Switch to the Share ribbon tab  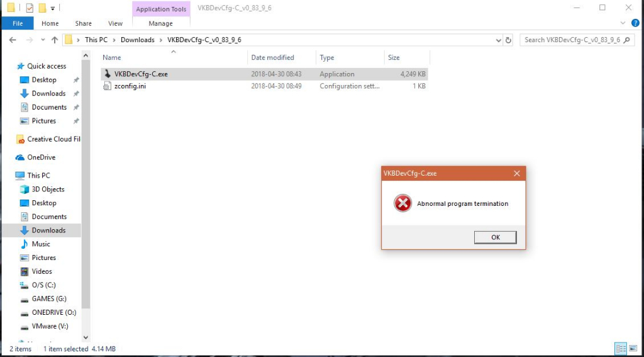(x=84, y=23)
